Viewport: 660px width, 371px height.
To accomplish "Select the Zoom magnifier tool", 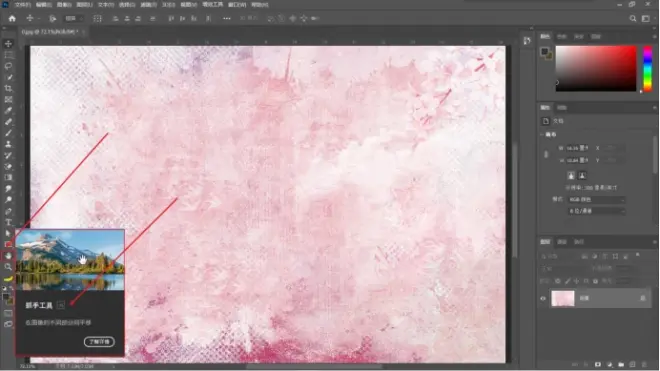I will 8,267.
